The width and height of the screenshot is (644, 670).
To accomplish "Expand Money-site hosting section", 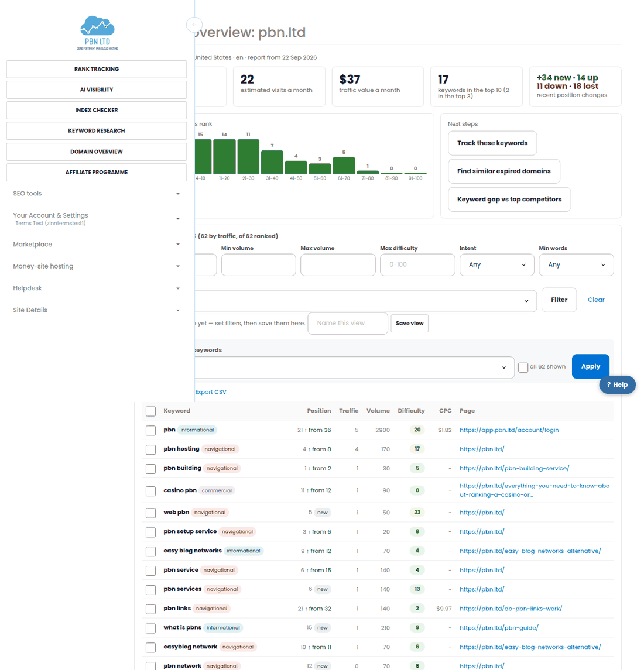I will coord(97,266).
